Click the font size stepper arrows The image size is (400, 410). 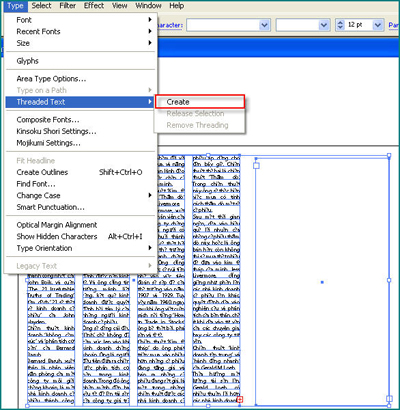(x=340, y=25)
